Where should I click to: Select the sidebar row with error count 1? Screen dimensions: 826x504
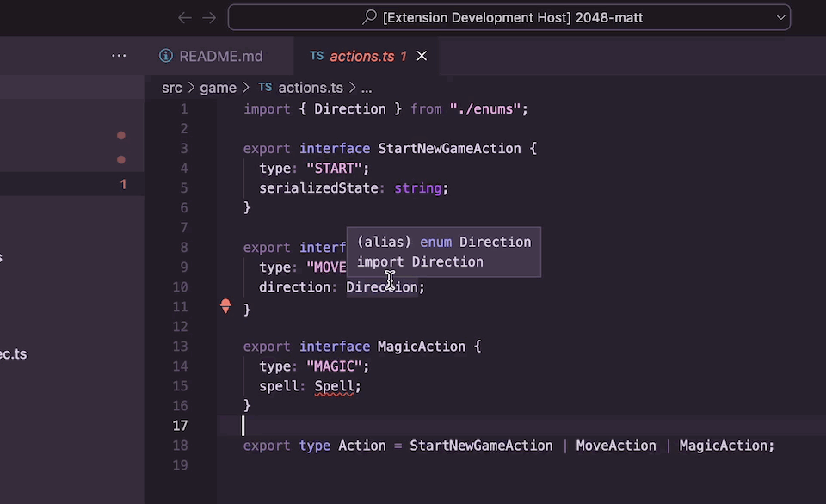(x=71, y=184)
